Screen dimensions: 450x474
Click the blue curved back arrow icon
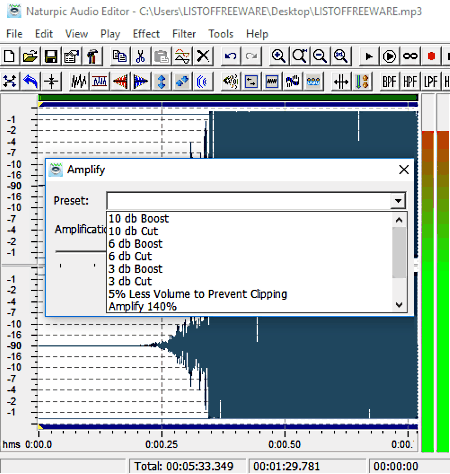pyautogui.click(x=30, y=81)
